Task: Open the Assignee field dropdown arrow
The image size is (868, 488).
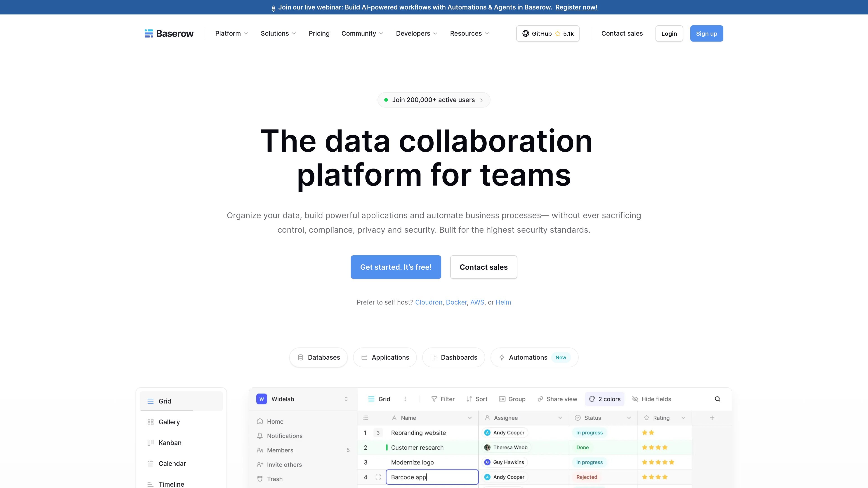Action: click(560, 418)
